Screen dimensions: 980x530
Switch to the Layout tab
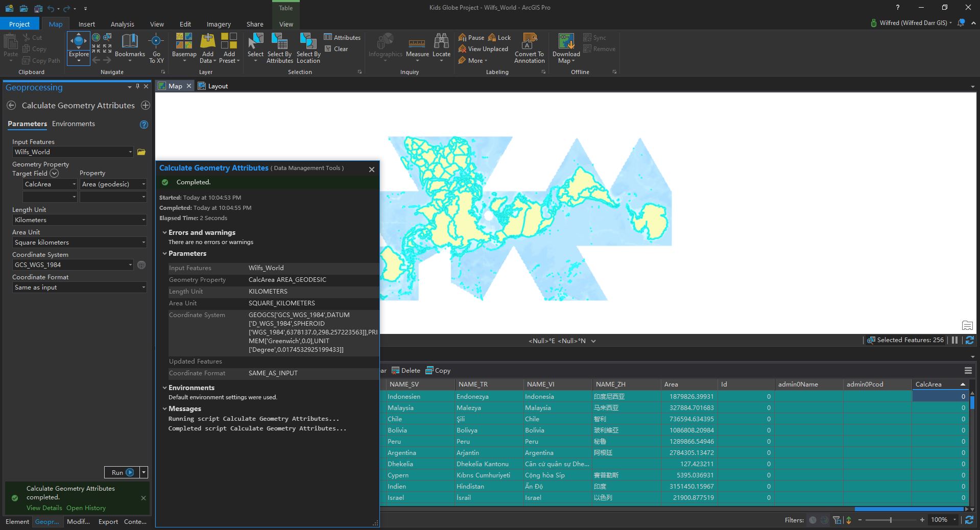(x=217, y=86)
